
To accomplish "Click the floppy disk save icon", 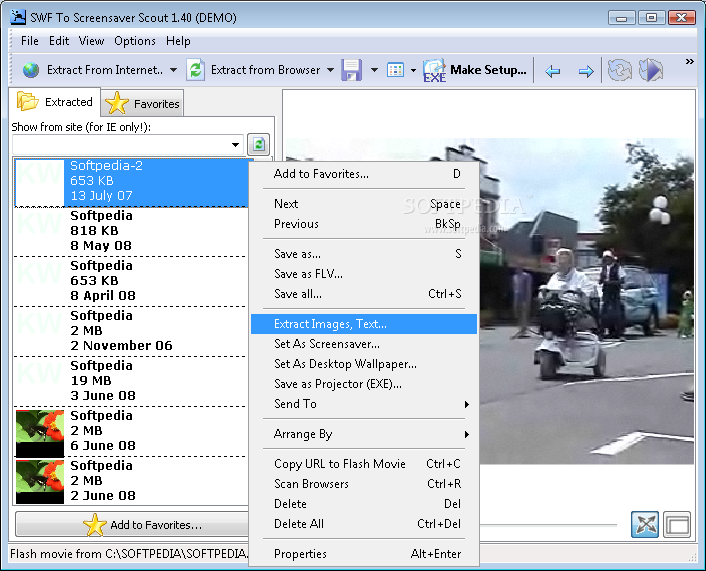I will (352, 70).
